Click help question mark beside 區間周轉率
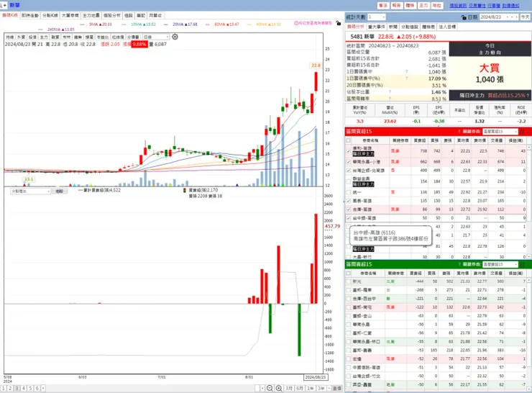 pos(390,98)
